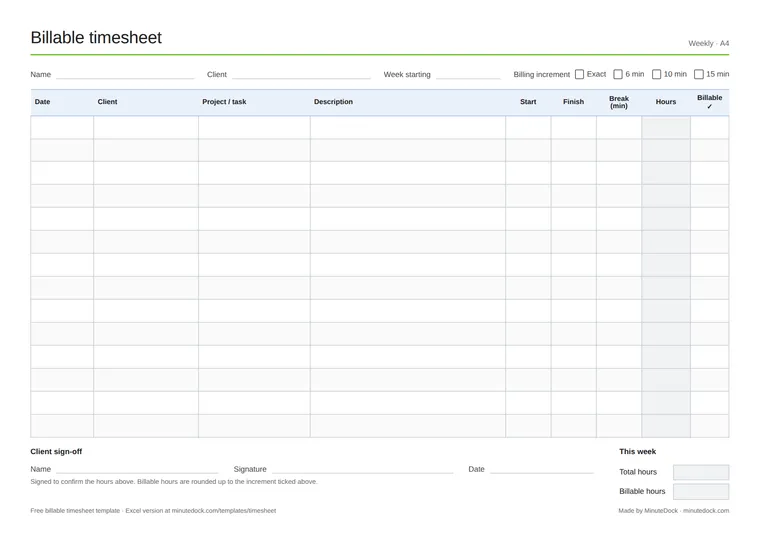
Task: Click the Date line in Client sign-off
Action: click(x=541, y=470)
